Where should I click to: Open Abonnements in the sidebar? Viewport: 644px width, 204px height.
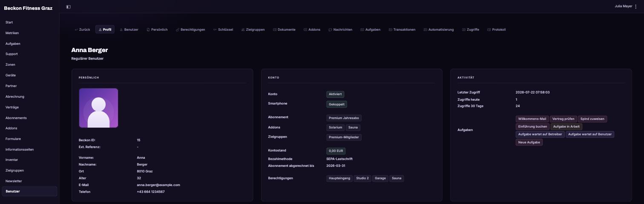click(29, 118)
